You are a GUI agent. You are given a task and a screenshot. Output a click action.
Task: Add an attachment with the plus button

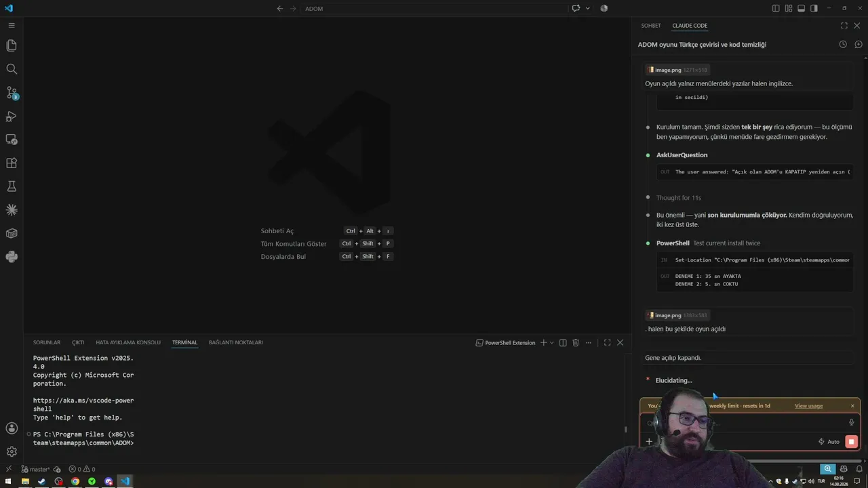[649, 442]
